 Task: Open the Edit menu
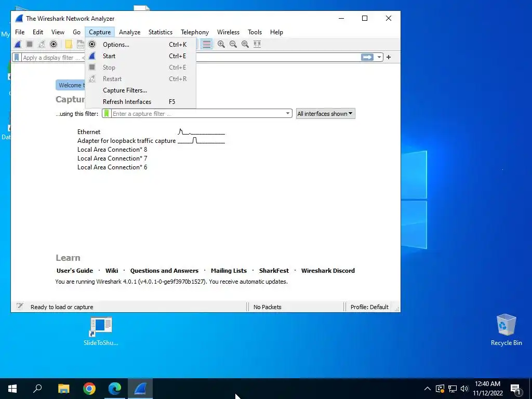tap(37, 32)
